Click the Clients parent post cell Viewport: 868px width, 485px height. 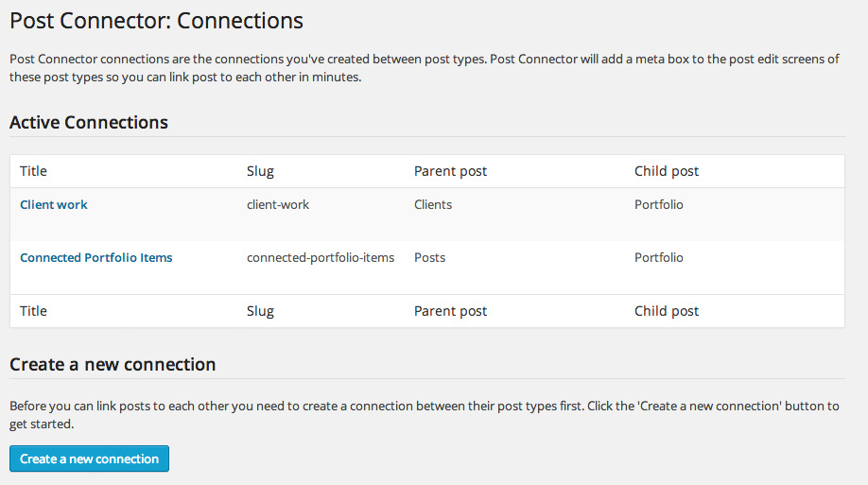point(433,204)
